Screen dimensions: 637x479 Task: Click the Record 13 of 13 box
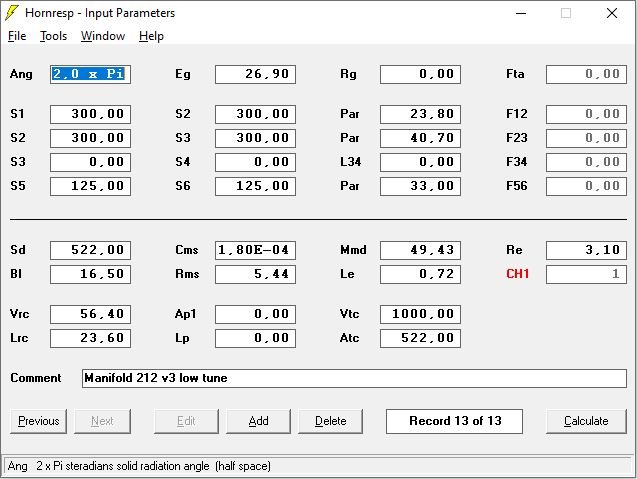454,421
